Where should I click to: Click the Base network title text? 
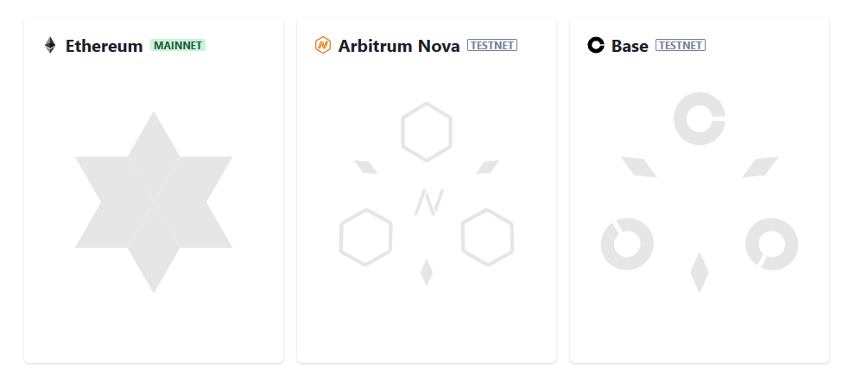point(630,46)
